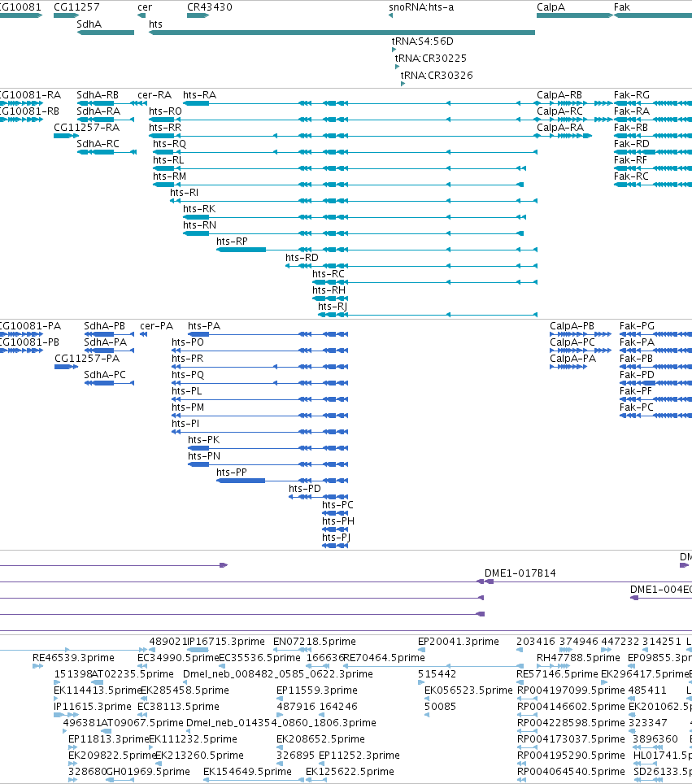This screenshot has width=692, height=784.
Task: Select the HL01741.5p label
Action: pos(663,755)
